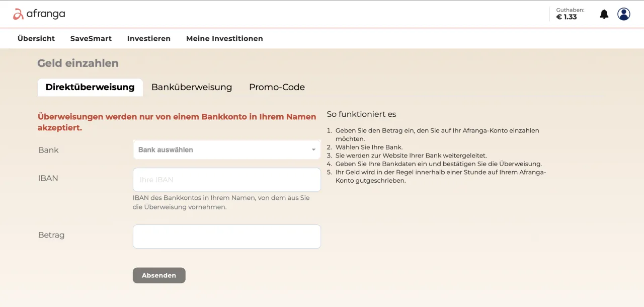
Task: Open the Investieren menu item
Action: [149, 38]
